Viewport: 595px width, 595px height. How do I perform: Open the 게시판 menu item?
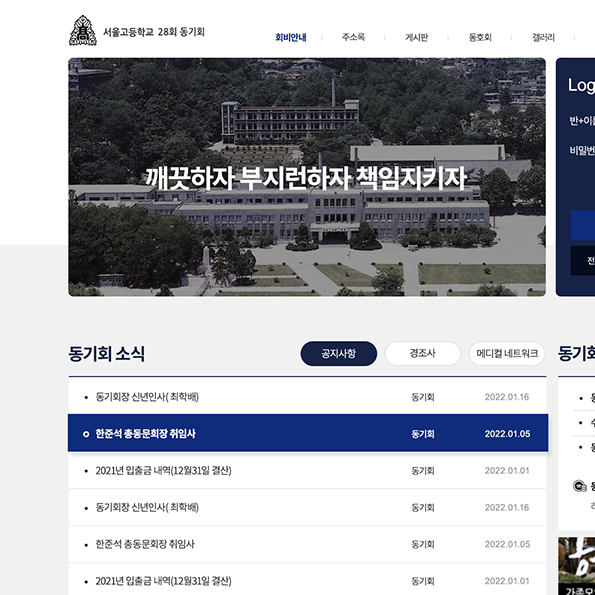416,37
